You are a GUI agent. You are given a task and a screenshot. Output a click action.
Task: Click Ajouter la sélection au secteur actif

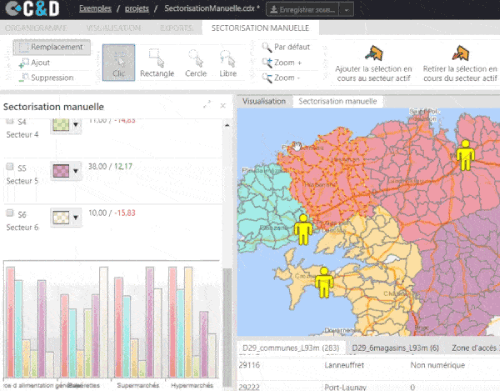pos(374,63)
